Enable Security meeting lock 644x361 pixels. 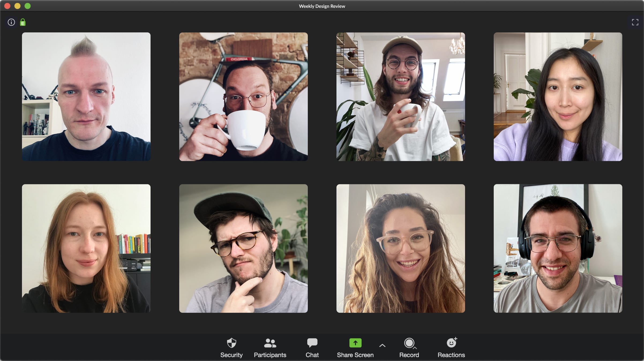click(x=231, y=346)
